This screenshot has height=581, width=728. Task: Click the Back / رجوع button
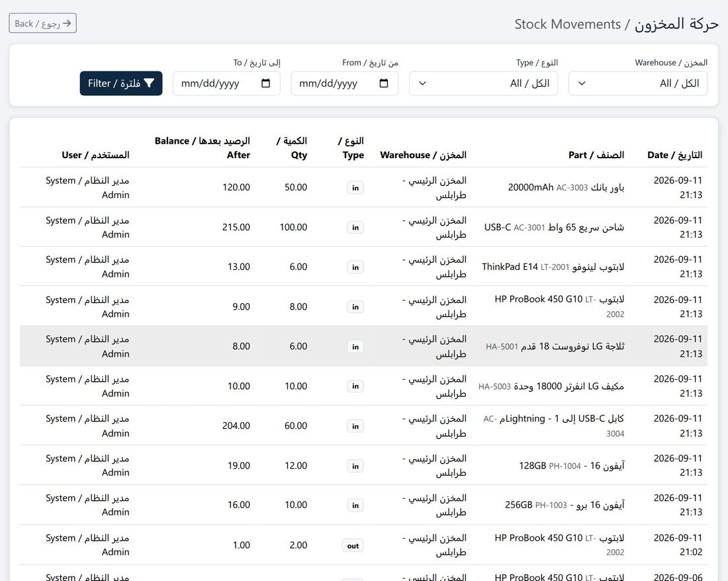tap(43, 23)
